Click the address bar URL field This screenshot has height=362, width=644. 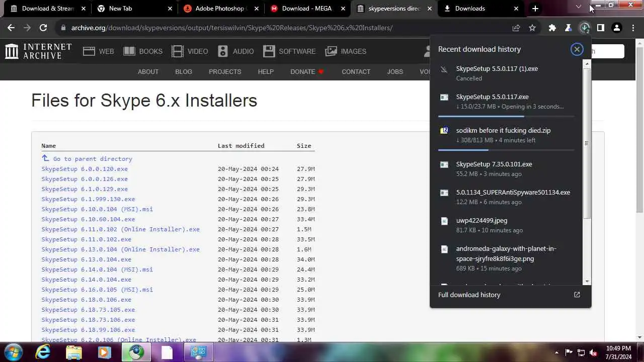tap(231, 28)
